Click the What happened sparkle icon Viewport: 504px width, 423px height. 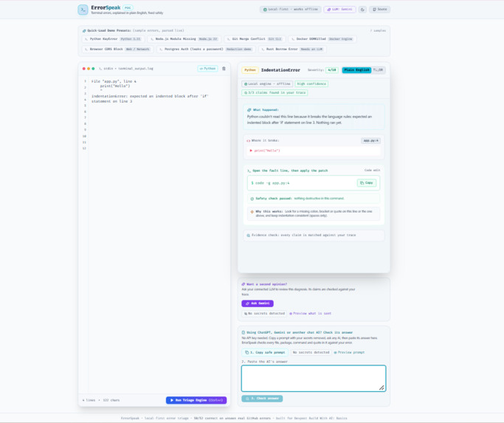[249, 110]
